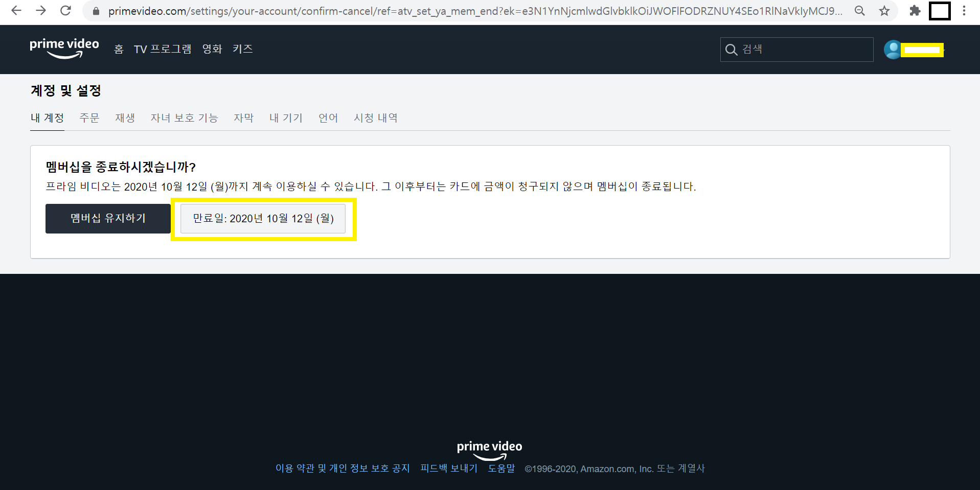Viewport: 980px width, 490px height.
Task: Open the profile avatar menu
Action: tap(893, 50)
